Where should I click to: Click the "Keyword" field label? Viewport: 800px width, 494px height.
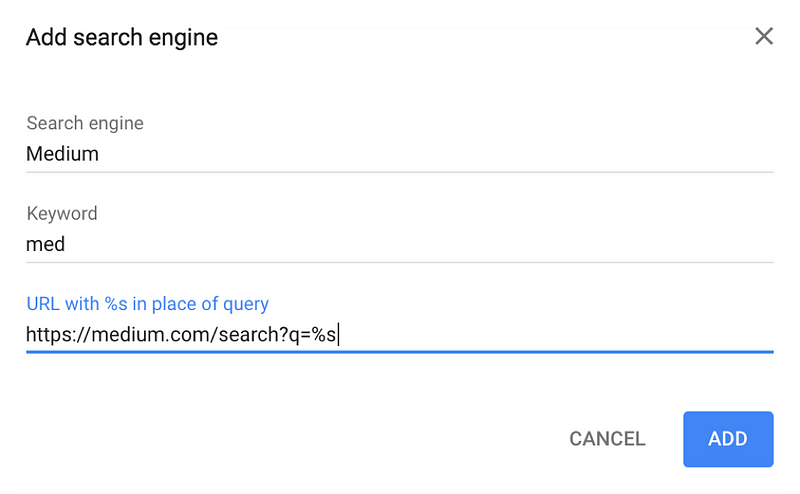[62, 213]
